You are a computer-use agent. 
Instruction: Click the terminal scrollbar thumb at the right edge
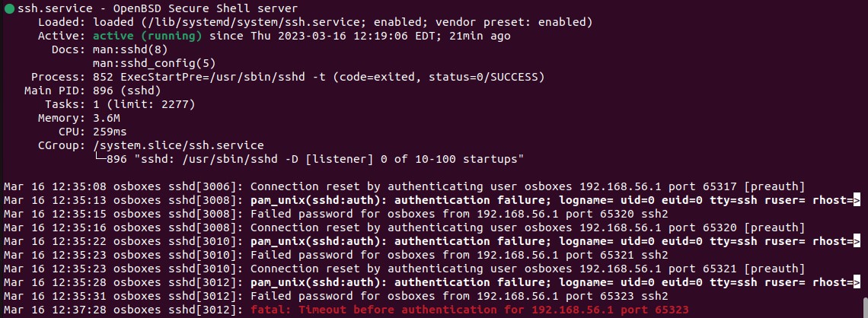[x=865, y=307]
